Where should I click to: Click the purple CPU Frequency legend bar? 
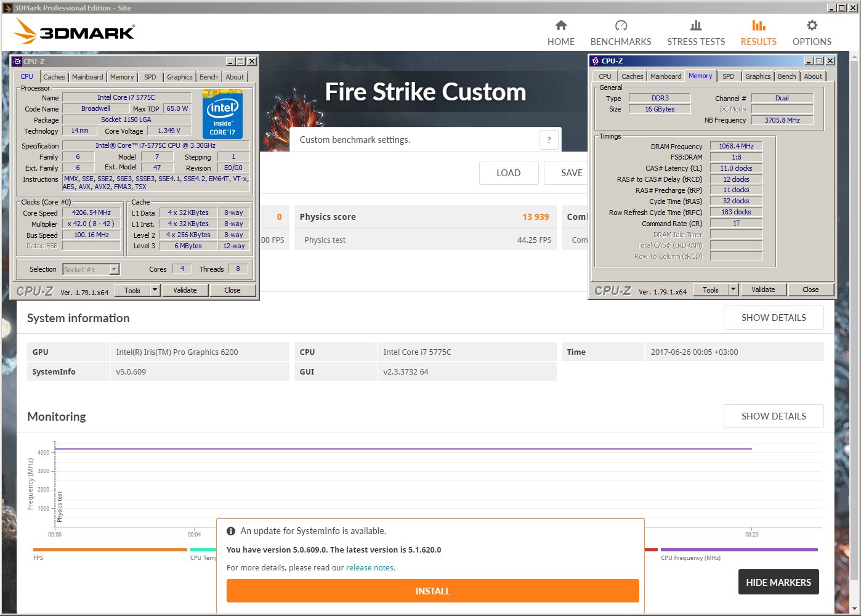click(x=739, y=549)
